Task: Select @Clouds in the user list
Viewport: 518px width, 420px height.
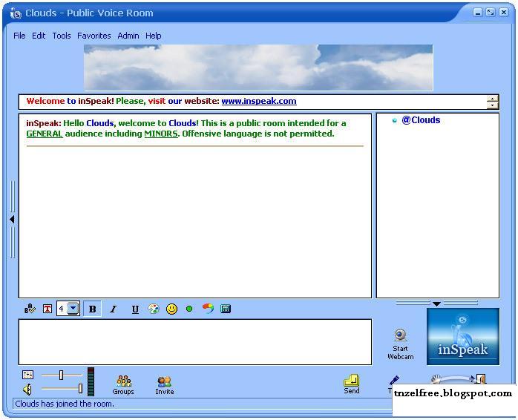Action: point(421,120)
